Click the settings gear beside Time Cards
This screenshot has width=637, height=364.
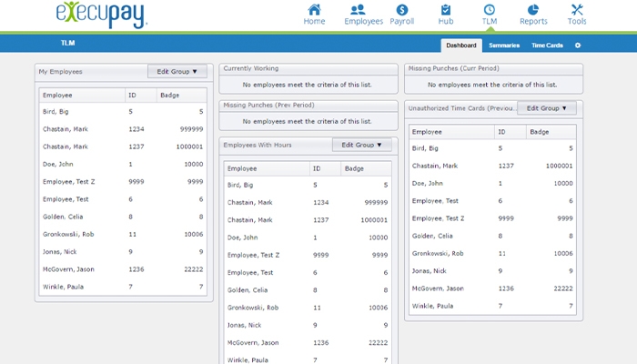[577, 45]
